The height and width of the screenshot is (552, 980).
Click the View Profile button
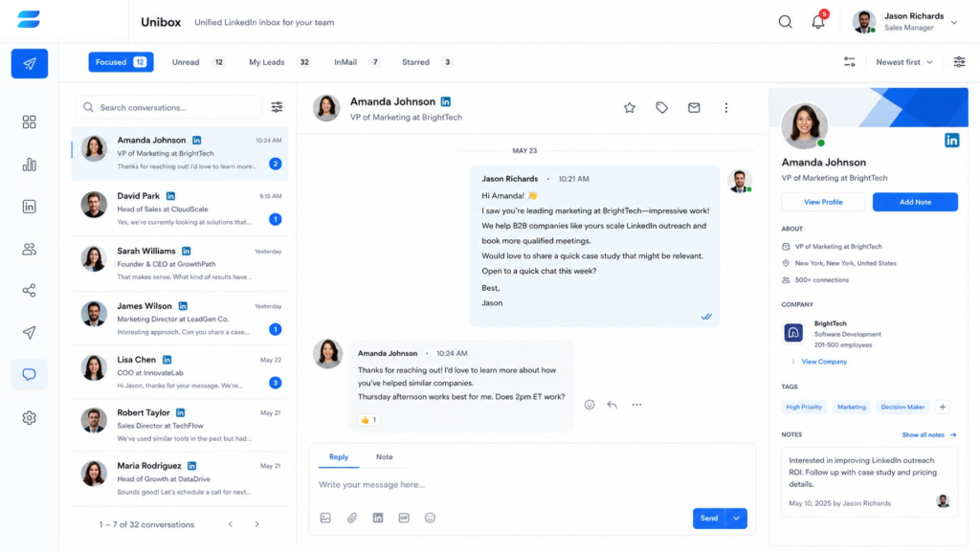[x=823, y=202]
